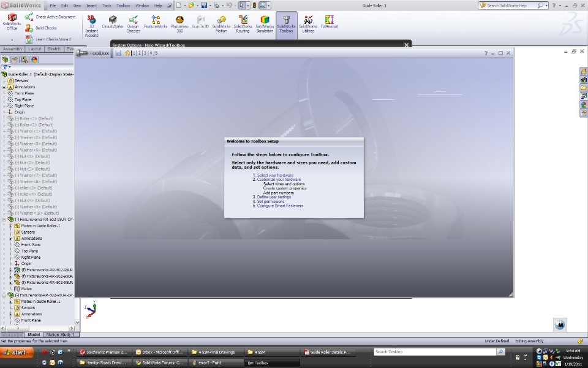This screenshot has width=588, height=368.
Task: Open the 'Configure Smart Fasteners' link
Action: coord(280,206)
